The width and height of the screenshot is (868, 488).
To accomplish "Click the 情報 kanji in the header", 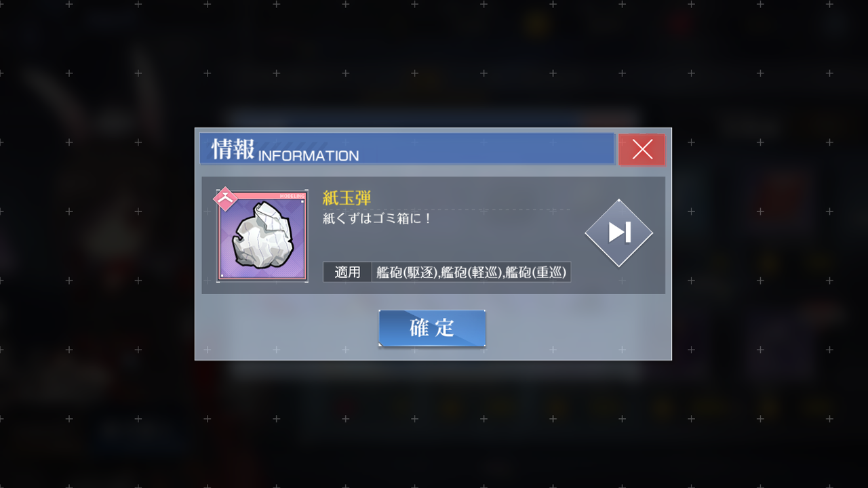I will click(x=233, y=149).
